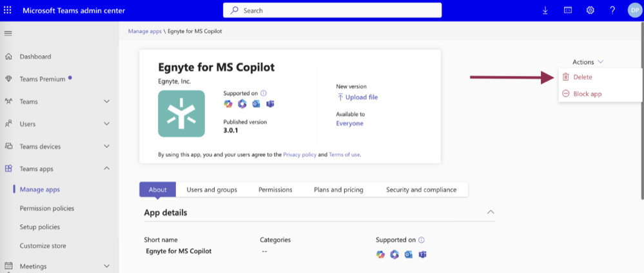Select the About tab
The width and height of the screenshot is (644, 273).
[x=158, y=190]
